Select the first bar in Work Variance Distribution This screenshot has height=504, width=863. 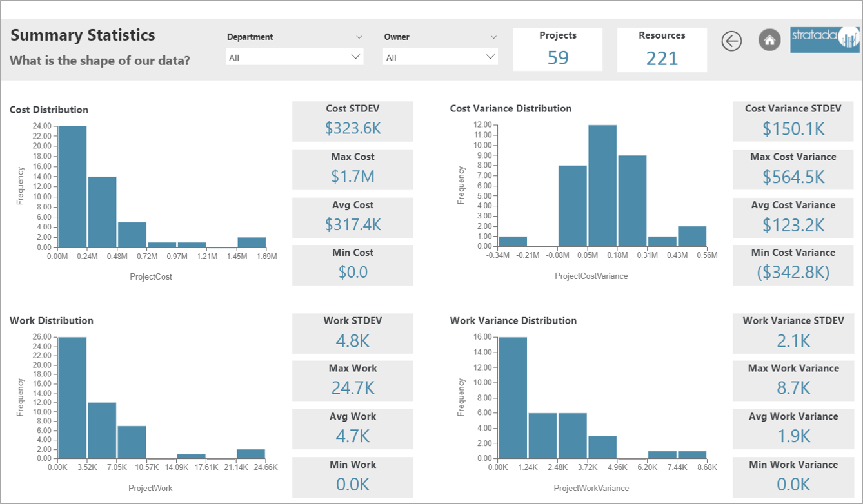513,397
